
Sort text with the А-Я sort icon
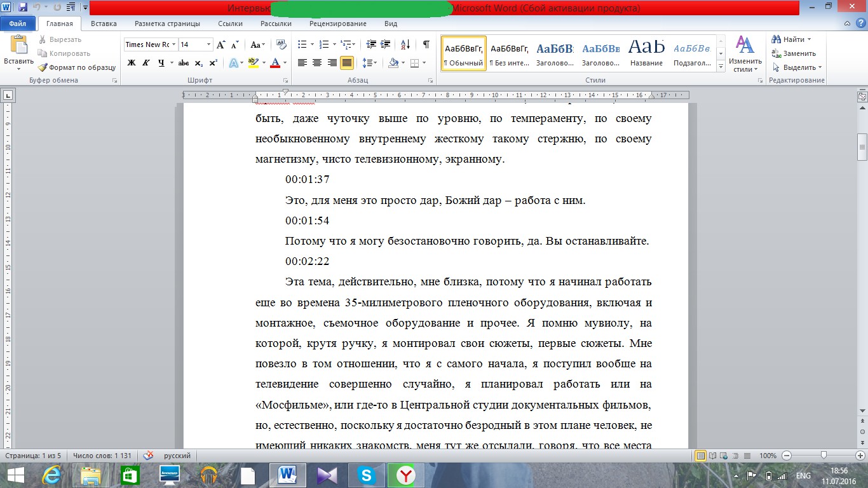[405, 44]
